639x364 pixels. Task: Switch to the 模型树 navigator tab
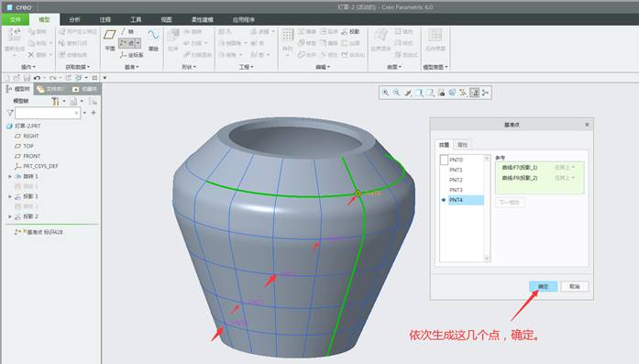point(18,89)
